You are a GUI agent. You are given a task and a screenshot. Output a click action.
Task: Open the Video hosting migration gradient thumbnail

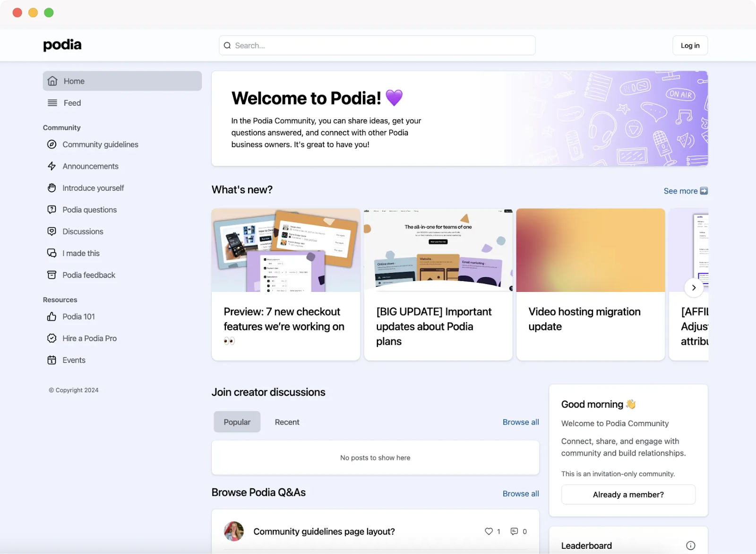(x=591, y=250)
